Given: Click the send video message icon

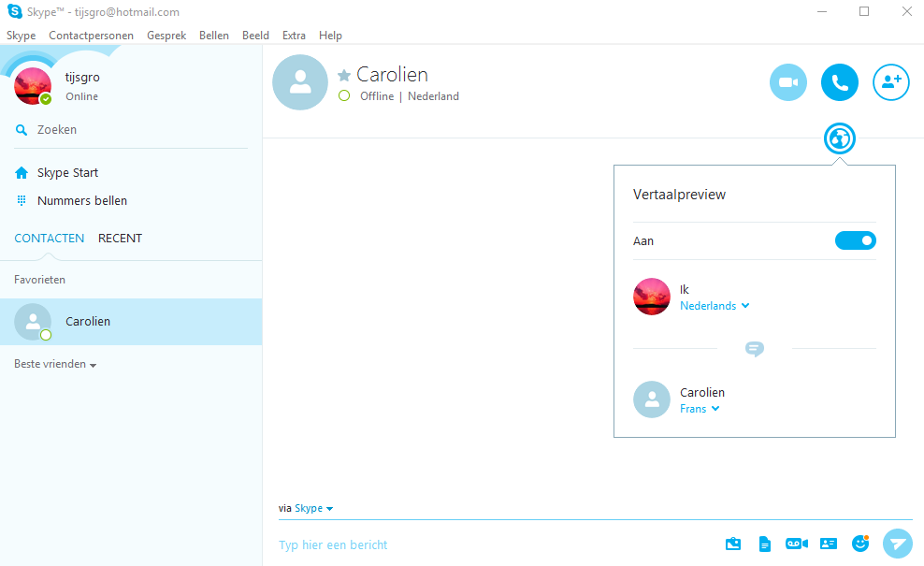Looking at the screenshot, I should pyautogui.click(x=796, y=544).
